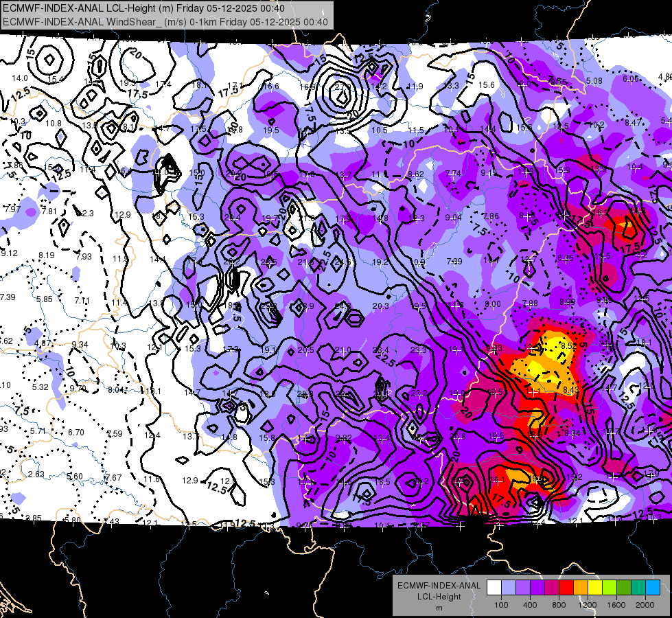Click the map value 23.3
This screenshot has height=618, width=672.
[x=418, y=350]
